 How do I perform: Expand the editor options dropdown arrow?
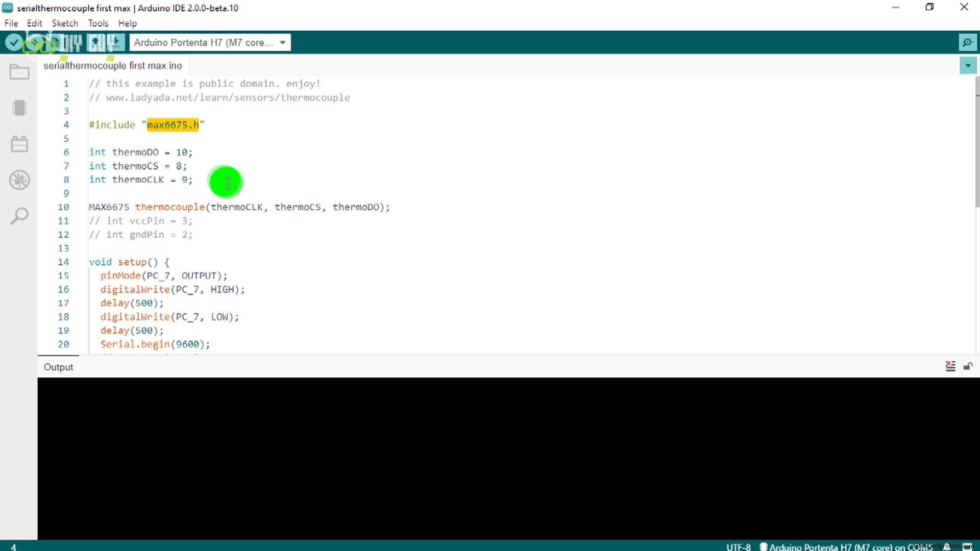968,65
